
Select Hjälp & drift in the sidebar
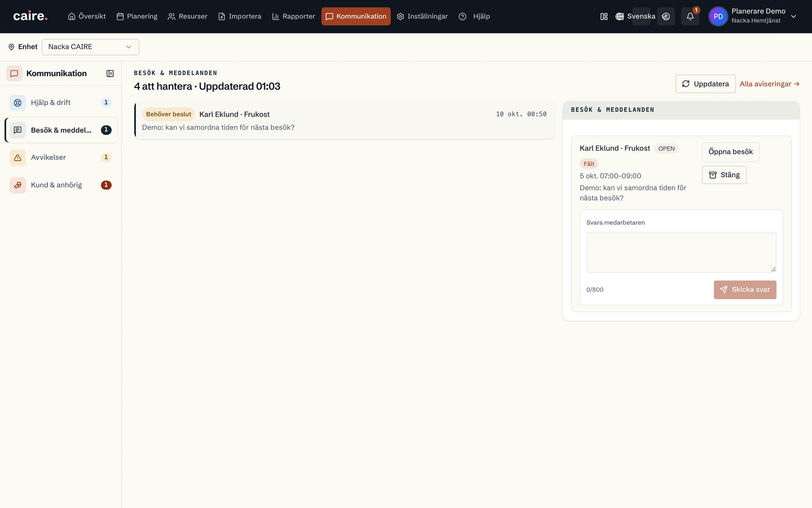[61, 102]
